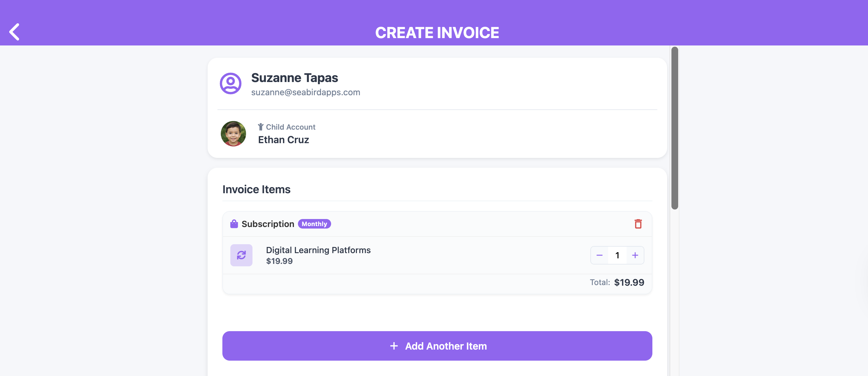Click the recurring subscription refresh icon
868x376 pixels.
coord(241,255)
